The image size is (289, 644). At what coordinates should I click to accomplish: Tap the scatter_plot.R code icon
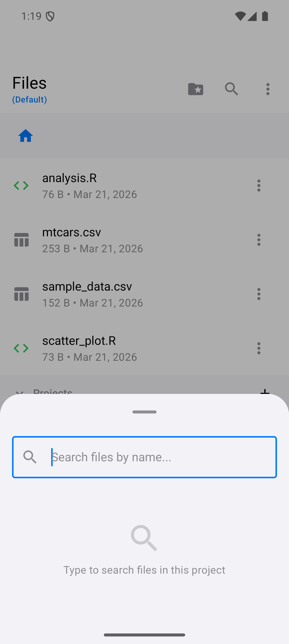[x=21, y=348]
